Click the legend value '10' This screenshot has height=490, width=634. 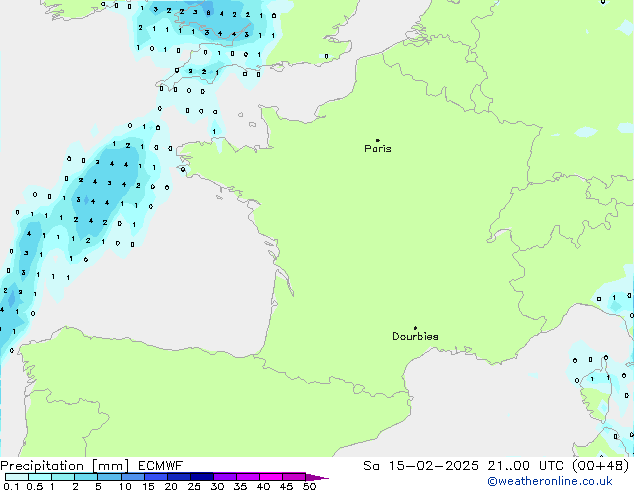[x=125, y=486]
